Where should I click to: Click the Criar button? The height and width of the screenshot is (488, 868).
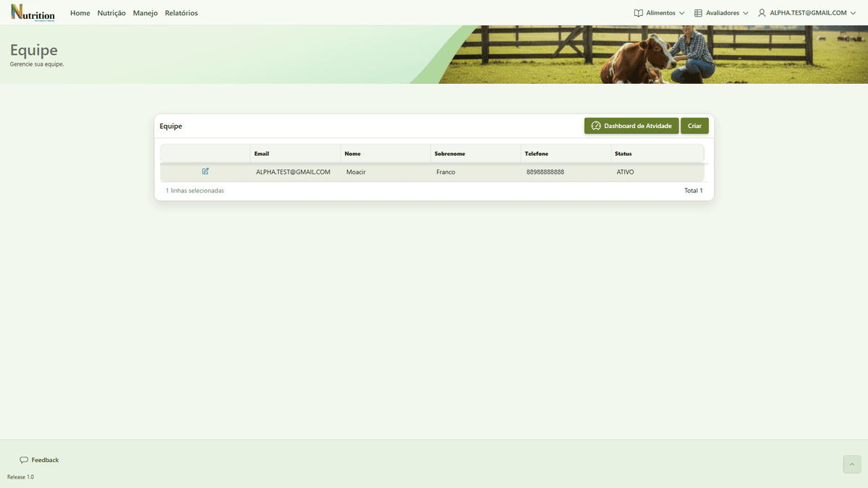pos(694,126)
